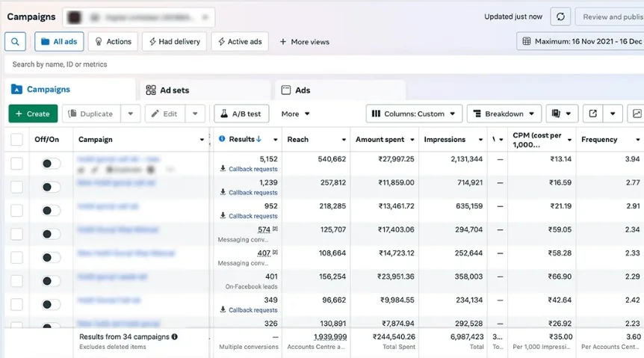Open the reports icon dropdown beside Breakdown
This screenshot has width=644, height=358.
click(562, 114)
